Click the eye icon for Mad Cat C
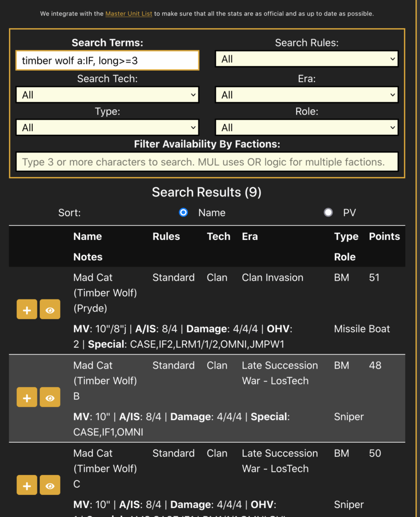420x517 pixels. pyautogui.click(x=50, y=485)
